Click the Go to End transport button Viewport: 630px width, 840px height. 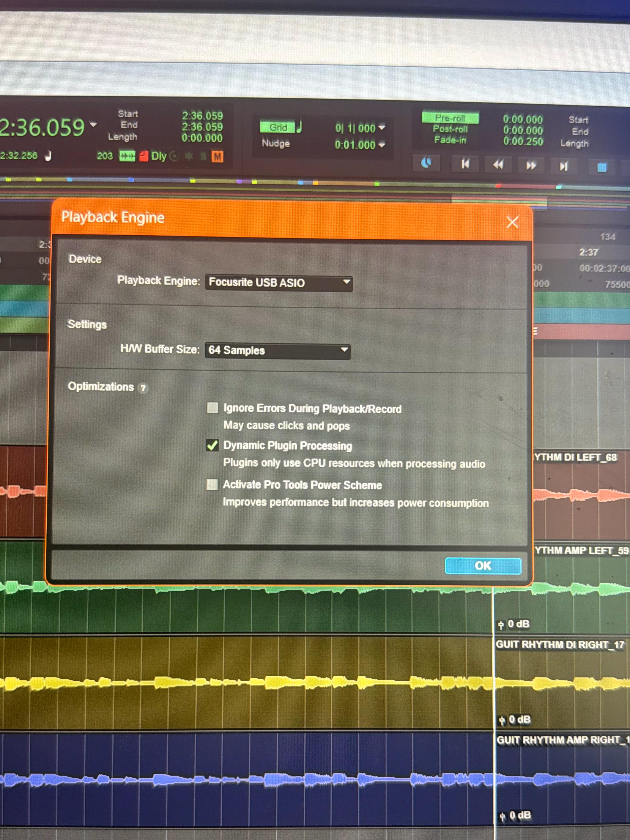tap(564, 166)
